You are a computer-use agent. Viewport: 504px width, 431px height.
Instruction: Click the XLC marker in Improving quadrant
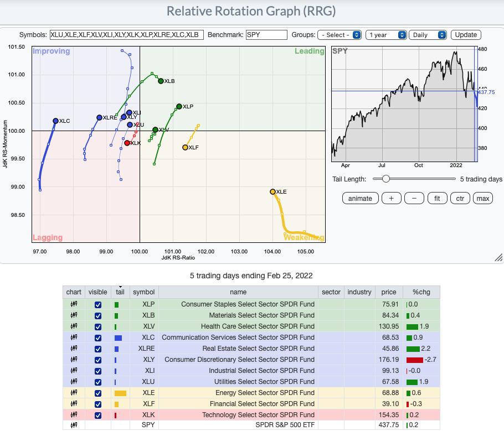(x=55, y=121)
